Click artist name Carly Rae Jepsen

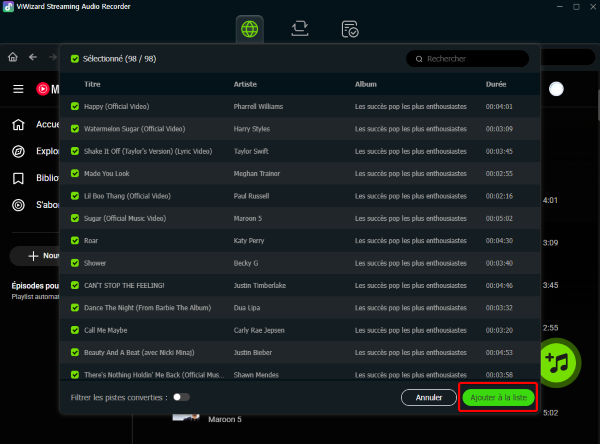(x=259, y=330)
